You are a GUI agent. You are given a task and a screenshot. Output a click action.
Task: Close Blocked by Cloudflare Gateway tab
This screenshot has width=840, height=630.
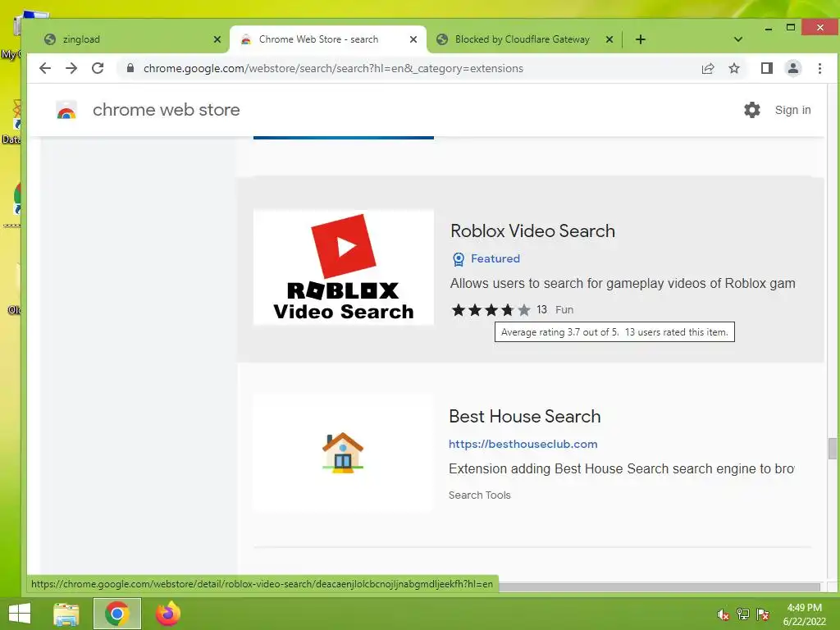point(609,39)
